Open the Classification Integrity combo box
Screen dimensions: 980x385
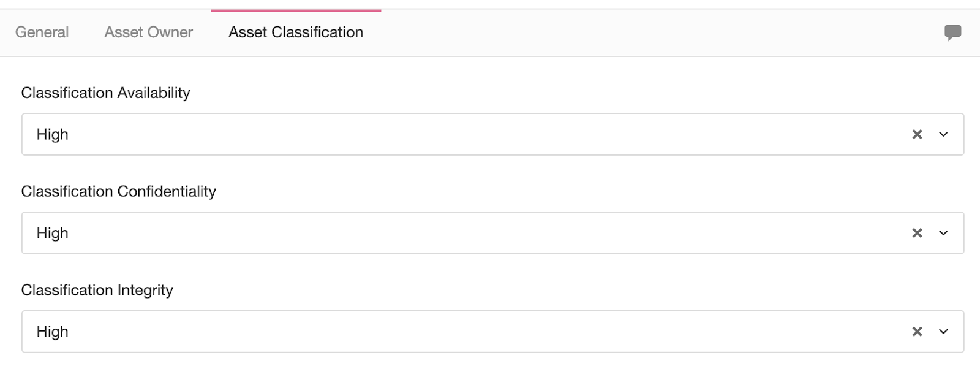pyautogui.click(x=493, y=332)
